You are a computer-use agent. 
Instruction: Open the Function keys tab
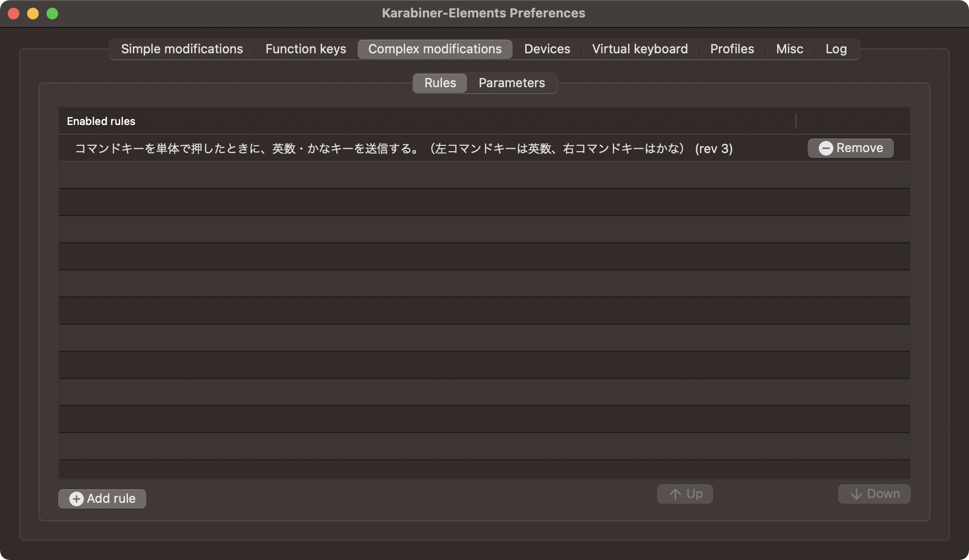[x=305, y=48]
